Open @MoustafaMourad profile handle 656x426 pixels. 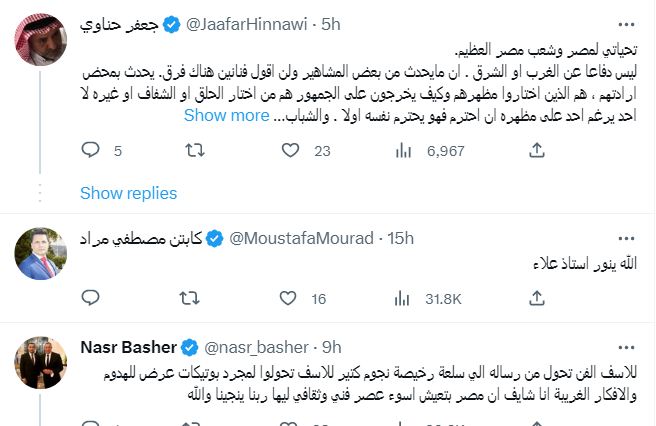301,239
